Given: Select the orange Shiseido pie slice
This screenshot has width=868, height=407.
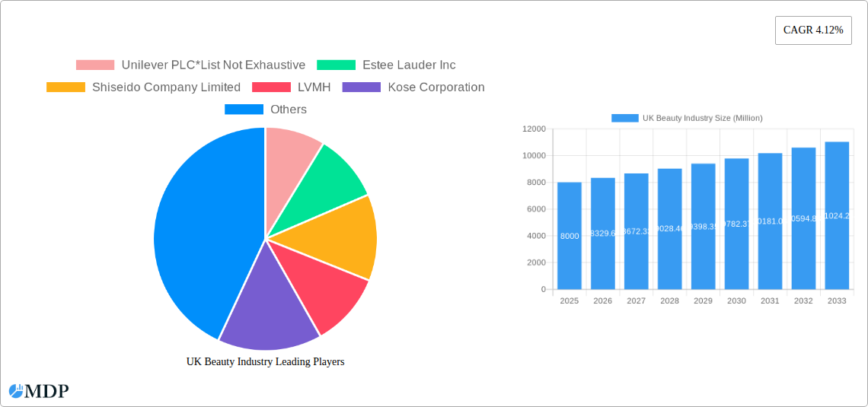Looking at the screenshot, I should [335, 236].
